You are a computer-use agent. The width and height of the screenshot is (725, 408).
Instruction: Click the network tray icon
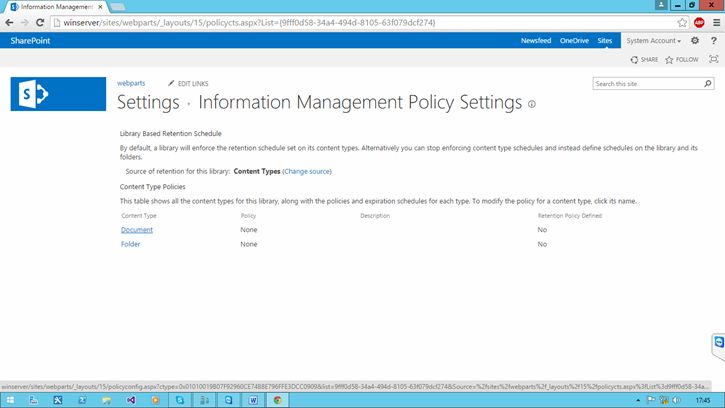(664, 400)
